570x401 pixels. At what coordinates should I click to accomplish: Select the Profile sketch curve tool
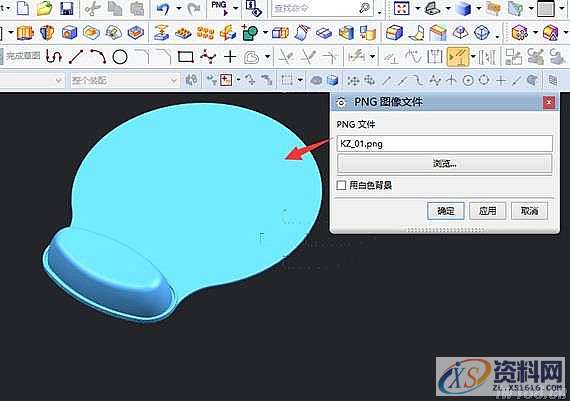point(54,56)
